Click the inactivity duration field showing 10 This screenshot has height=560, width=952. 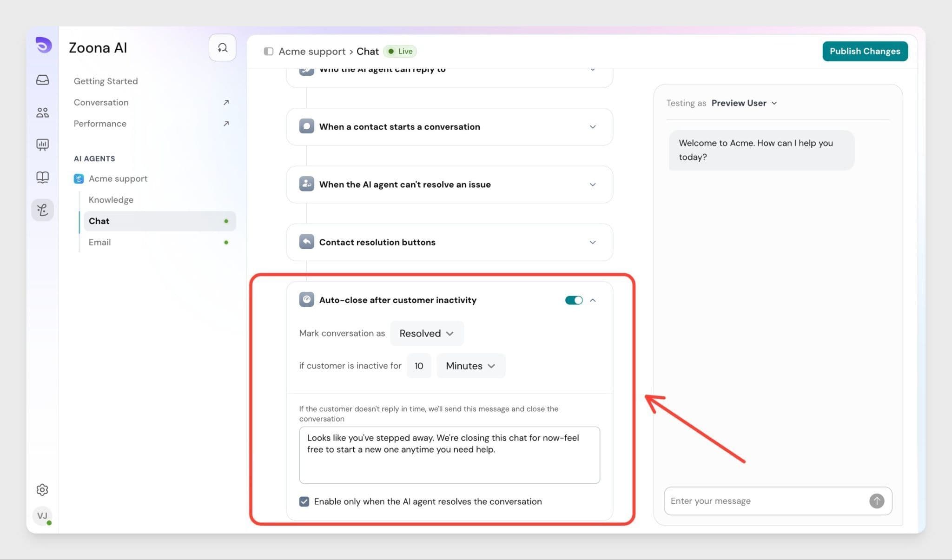tap(419, 366)
